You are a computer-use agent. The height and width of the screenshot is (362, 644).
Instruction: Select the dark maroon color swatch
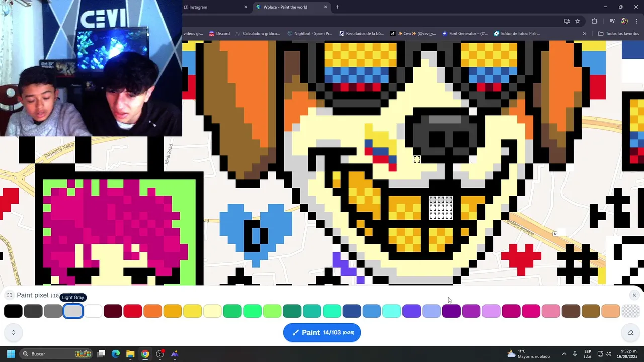point(113,311)
